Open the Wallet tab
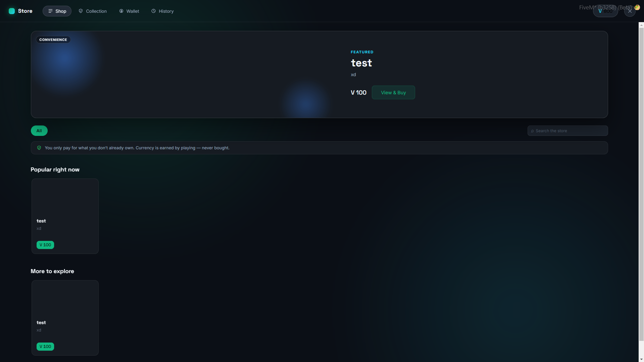 pyautogui.click(x=129, y=11)
